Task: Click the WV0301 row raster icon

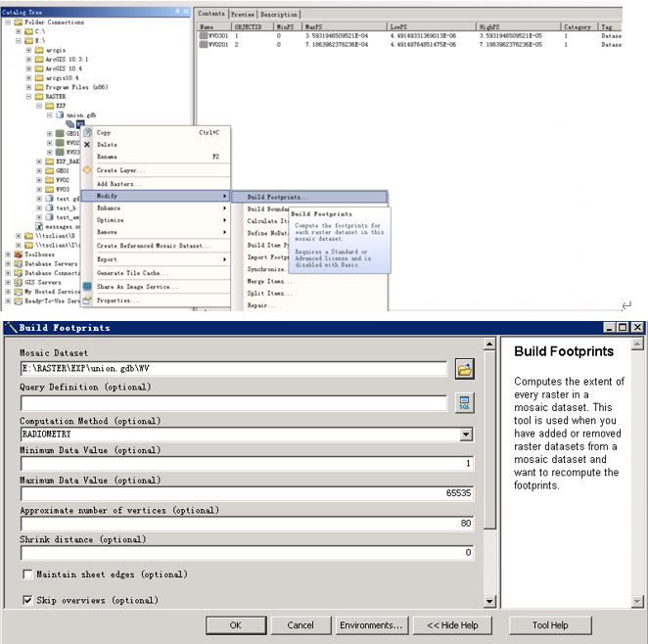Action: (204, 36)
